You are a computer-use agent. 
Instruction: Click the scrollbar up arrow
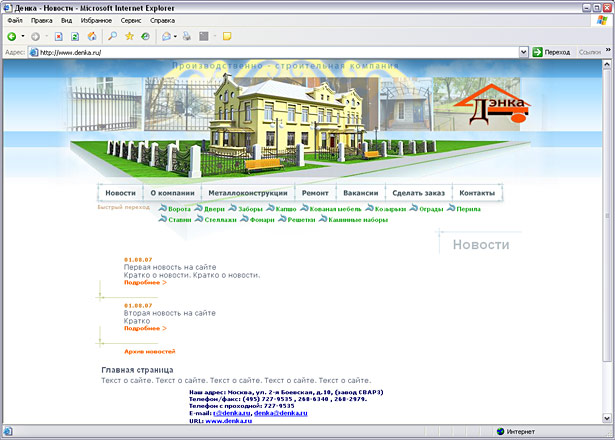tap(606, 64)
